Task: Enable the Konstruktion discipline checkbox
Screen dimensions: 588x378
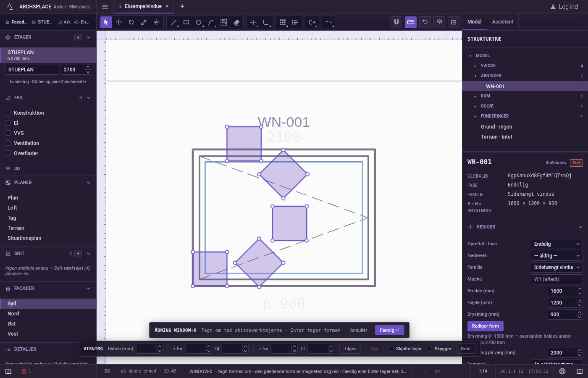Action: tap(8, 113)
